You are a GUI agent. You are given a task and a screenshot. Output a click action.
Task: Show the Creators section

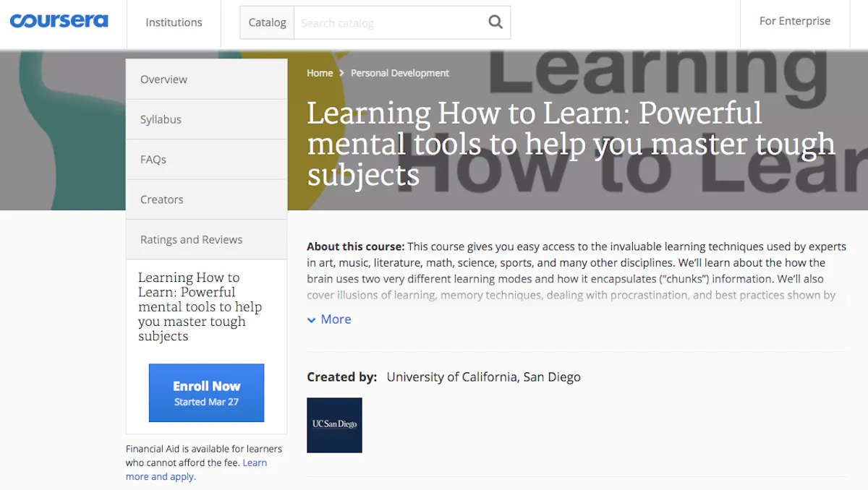pyautogui.click(x=161, y=199)
